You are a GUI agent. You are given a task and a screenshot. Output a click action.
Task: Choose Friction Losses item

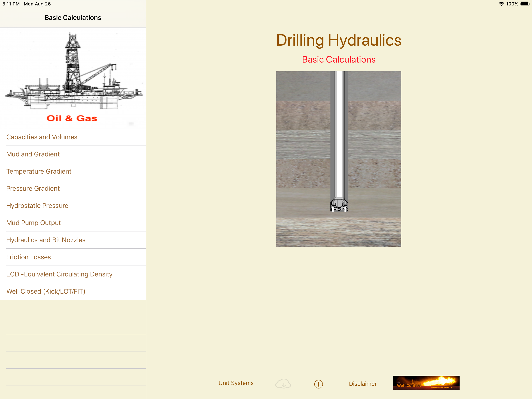[x=29, y=257]
